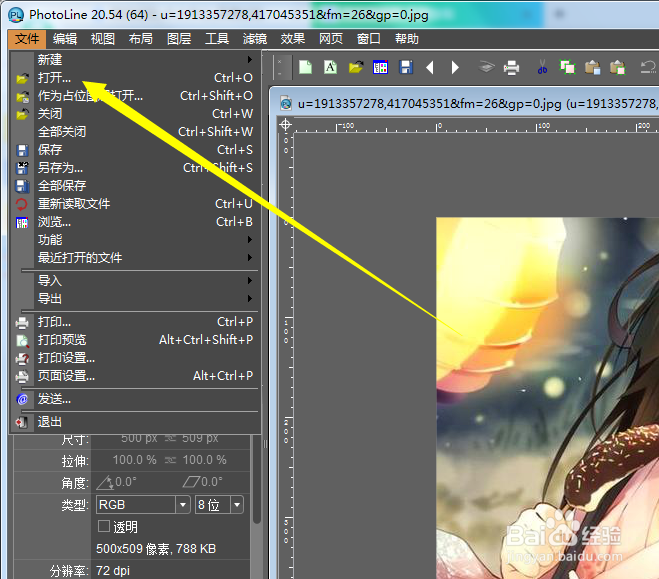659x579 pixels.
Task: Choose 浏览... menu entry
Action: pos(134,222)
